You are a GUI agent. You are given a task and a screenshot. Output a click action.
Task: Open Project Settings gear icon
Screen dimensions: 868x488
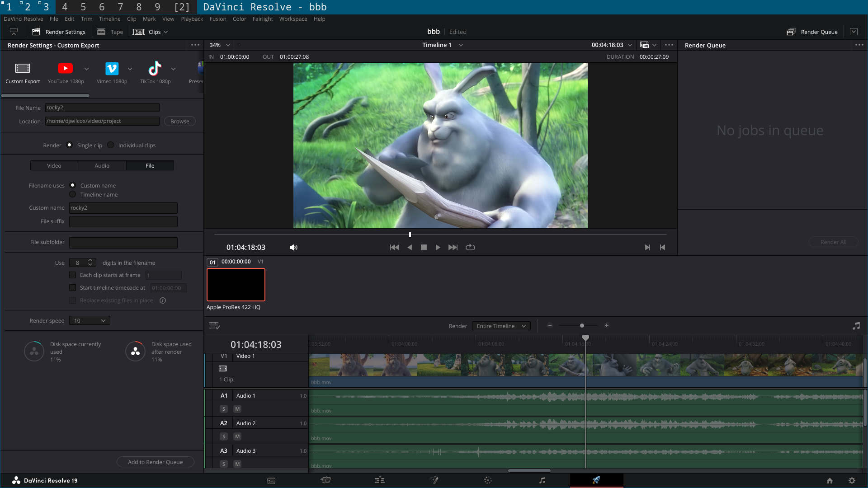click(x=852, y=481)
